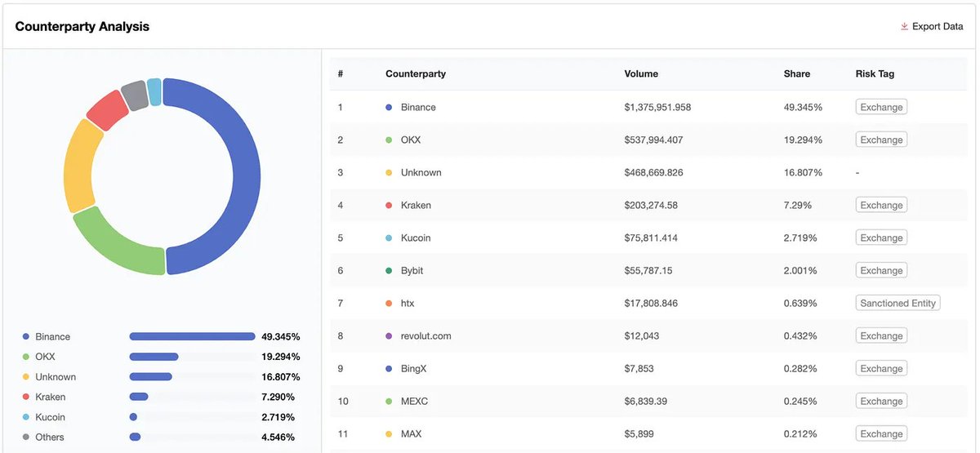Image resolution: width=980 pixels, height=453 pixels.
Task: Click the Exchange tag in Bybit row
Action: tap(881, 270)
